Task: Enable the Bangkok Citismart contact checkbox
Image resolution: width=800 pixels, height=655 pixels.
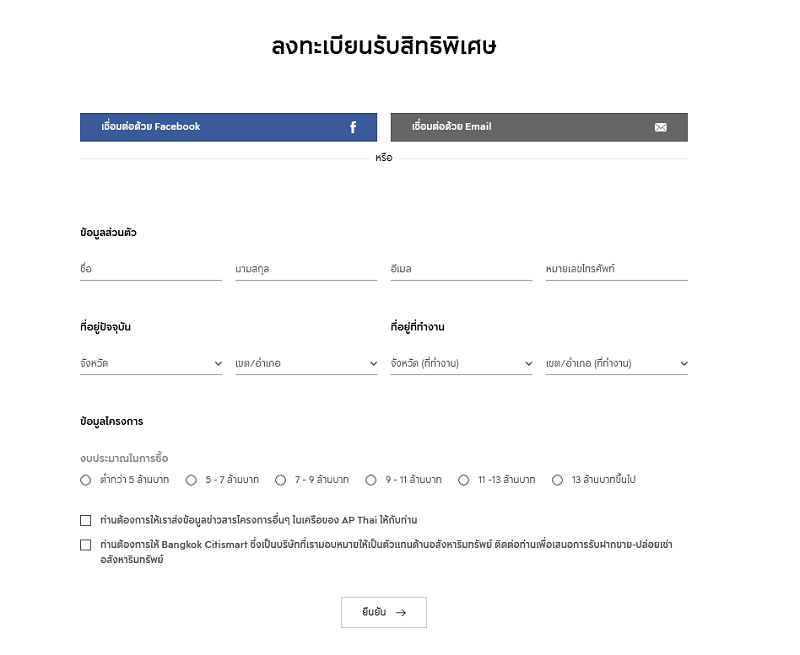Action: [x=86, y=545]
